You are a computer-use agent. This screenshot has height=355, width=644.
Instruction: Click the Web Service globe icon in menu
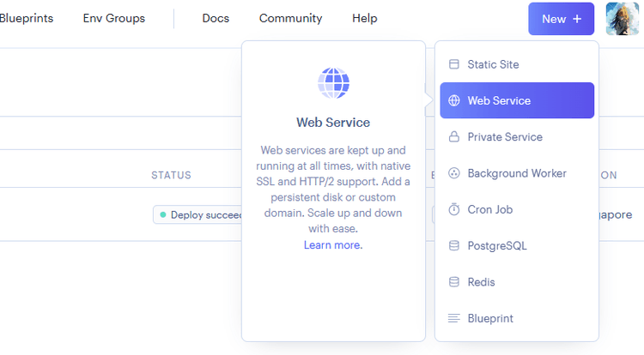click(454, 100)
